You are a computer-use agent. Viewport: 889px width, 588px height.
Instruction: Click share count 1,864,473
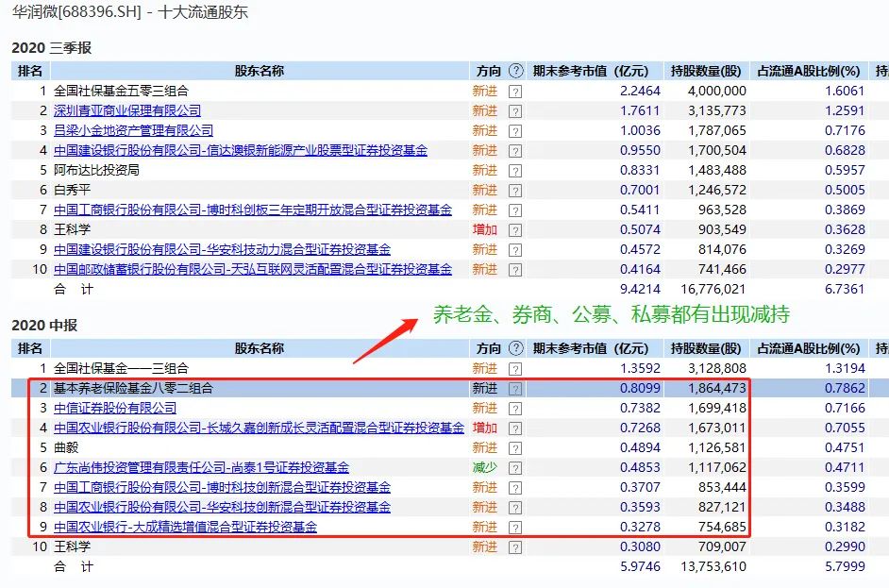tap(717, 389)
